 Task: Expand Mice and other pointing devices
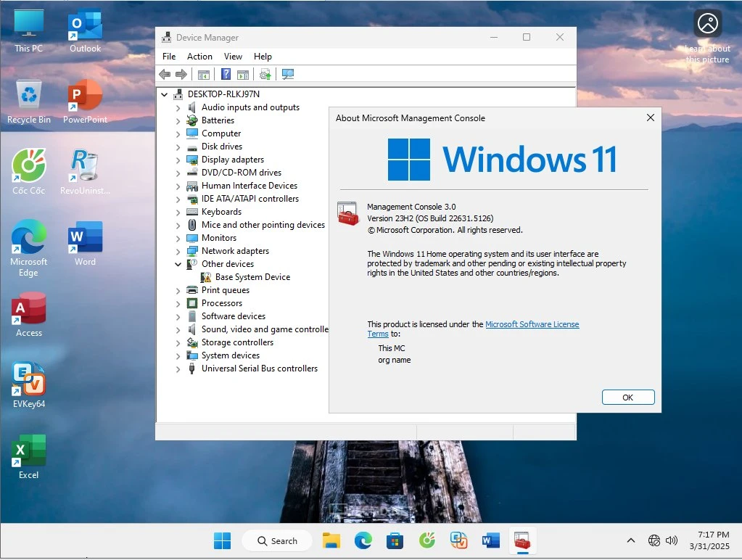coord(178,226)
